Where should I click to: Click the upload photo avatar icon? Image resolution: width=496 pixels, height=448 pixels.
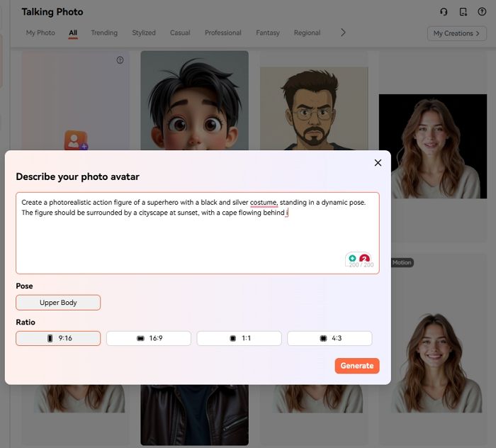pyautogui.click(x=76, y=140)
